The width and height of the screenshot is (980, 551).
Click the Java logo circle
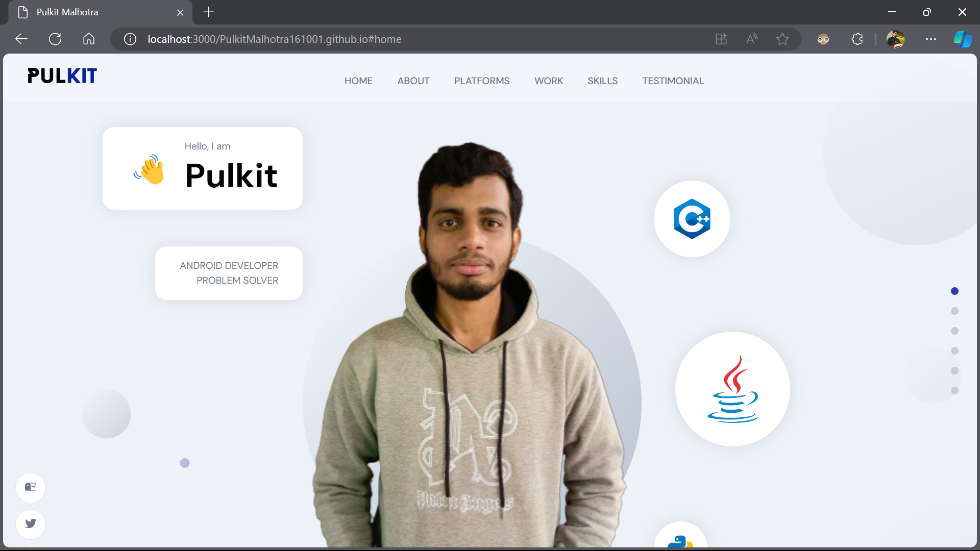(732, 389)
